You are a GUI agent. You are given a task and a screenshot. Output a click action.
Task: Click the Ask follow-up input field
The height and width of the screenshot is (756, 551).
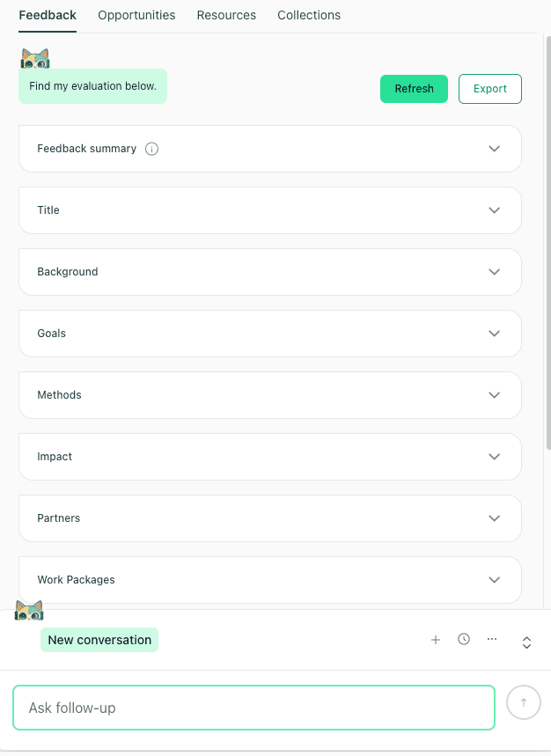pos(253,707)
